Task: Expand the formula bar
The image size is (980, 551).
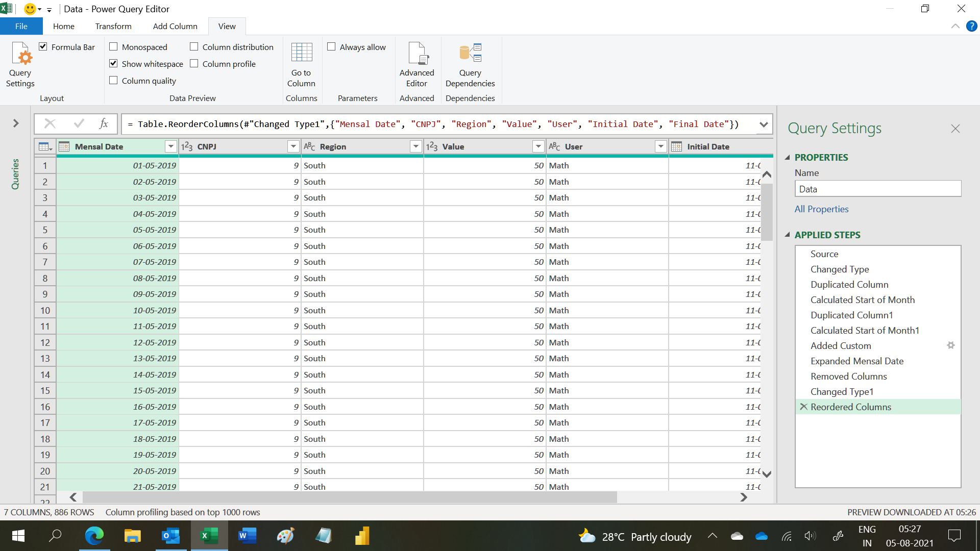Action: 764,124
